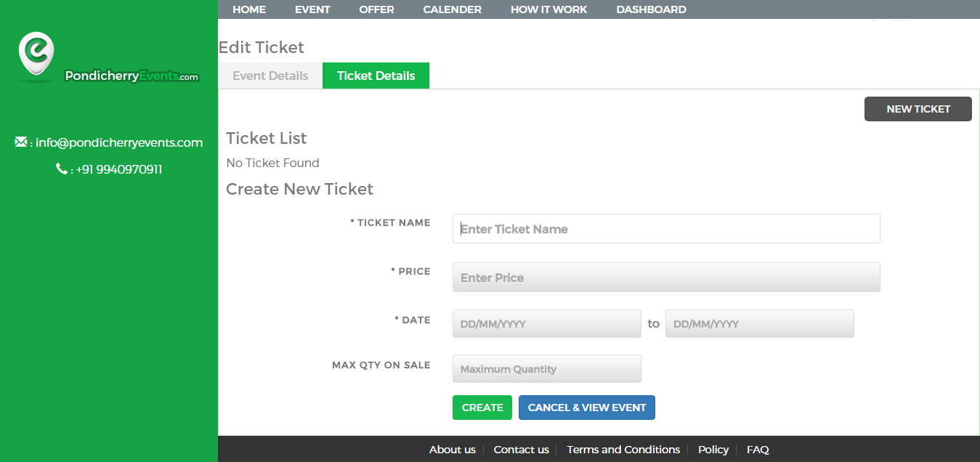Image resolution: width=980 pixels, height=462 pixels.
Task: Open the CALENDER menu item
Action: 452,9
